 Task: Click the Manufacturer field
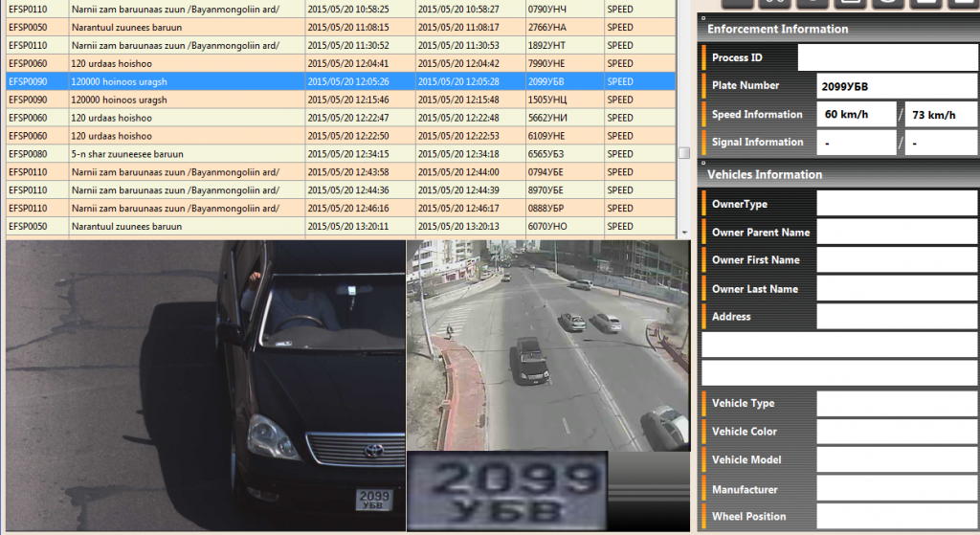[896, 489]
